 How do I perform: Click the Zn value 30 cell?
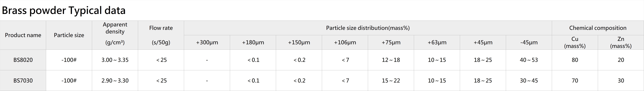pyautogui.click(x=621, y=80)
